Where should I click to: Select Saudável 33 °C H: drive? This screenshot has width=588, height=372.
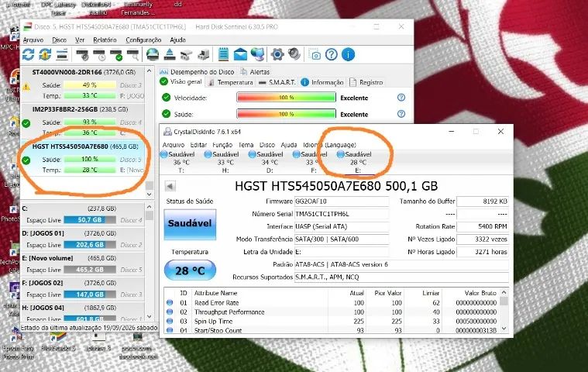point(222,162)
